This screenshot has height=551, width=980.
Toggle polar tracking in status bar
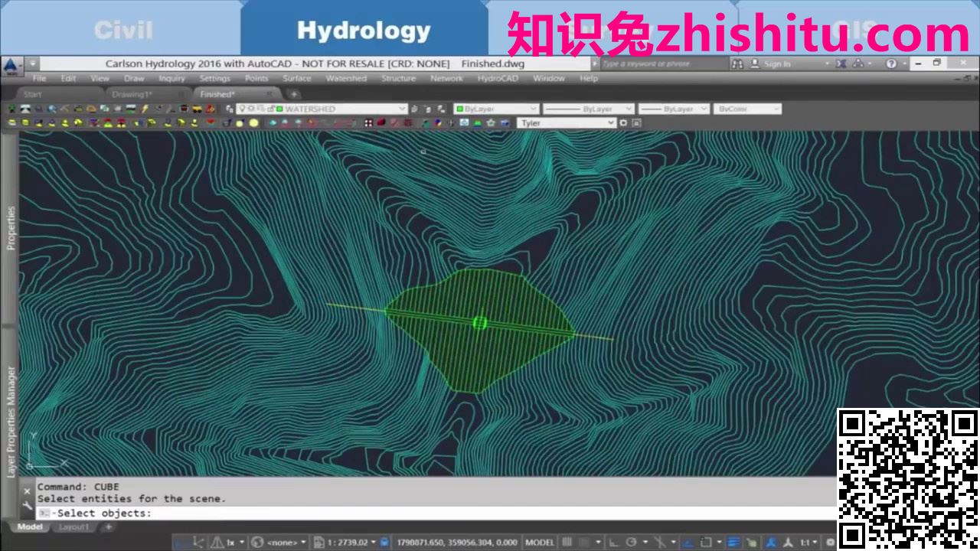pos(630,542)
